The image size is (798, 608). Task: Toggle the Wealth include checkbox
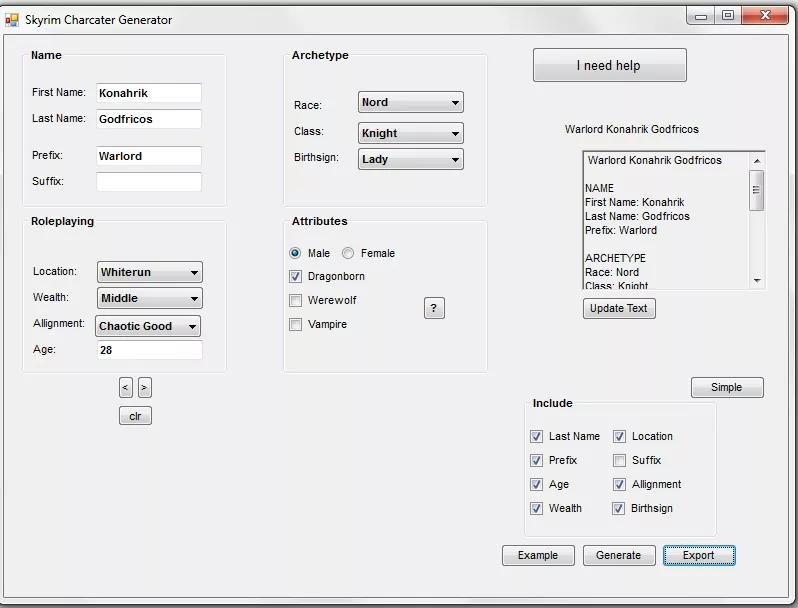(x=536, y=508)
